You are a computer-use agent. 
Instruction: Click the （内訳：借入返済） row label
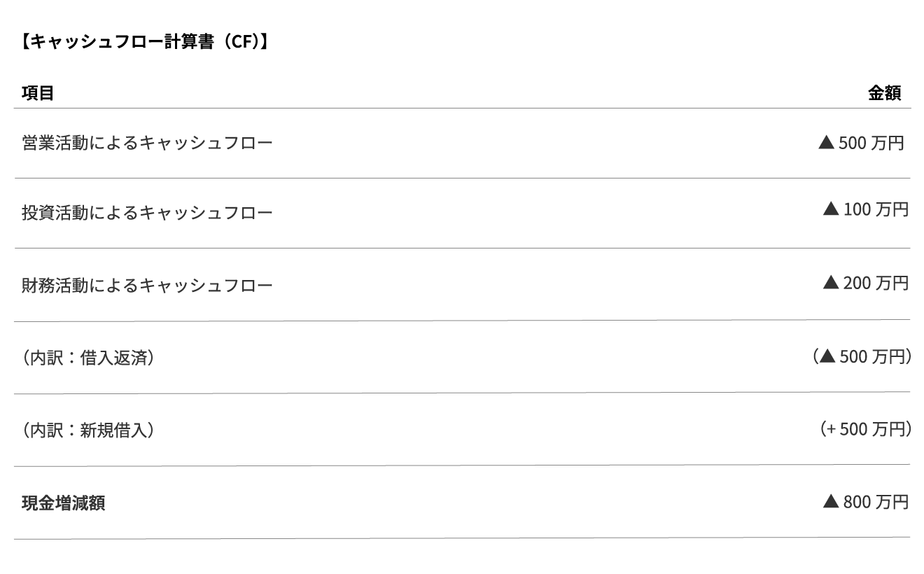point(87,358)
